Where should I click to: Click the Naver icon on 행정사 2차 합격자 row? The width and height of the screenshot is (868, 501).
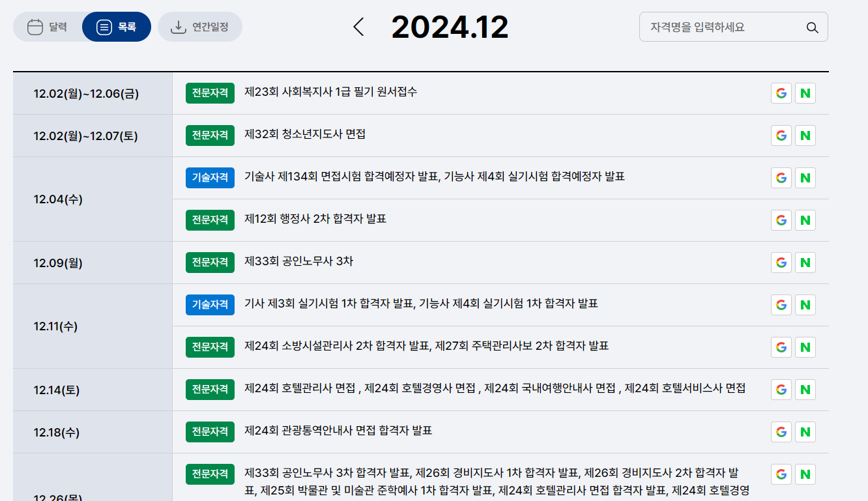coord(805,220)
